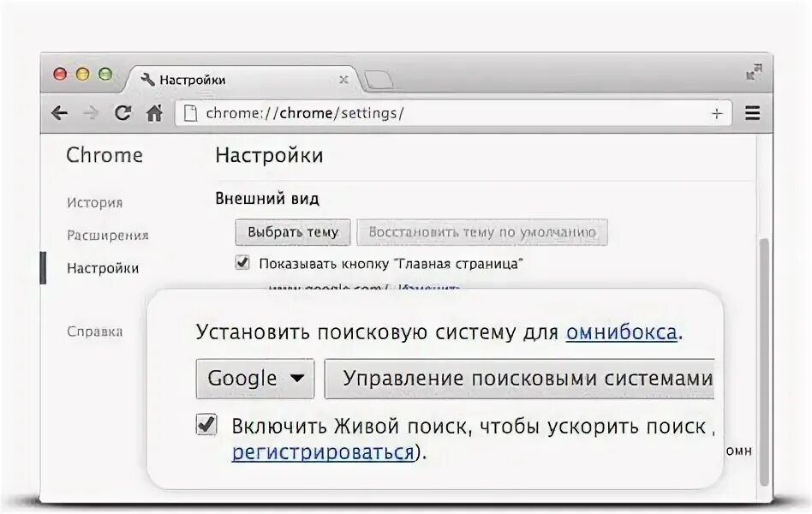Bookmark page with plus icon in omnibox
This screenshot has height=514, width=812.
click(717, 113)
